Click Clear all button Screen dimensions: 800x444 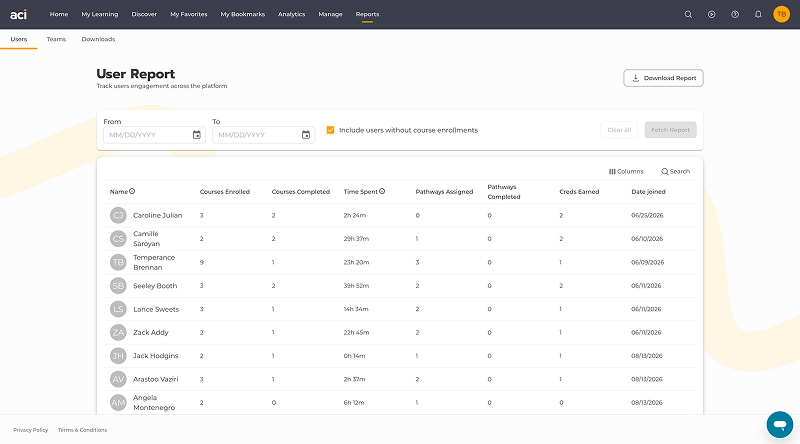[619, 130]
